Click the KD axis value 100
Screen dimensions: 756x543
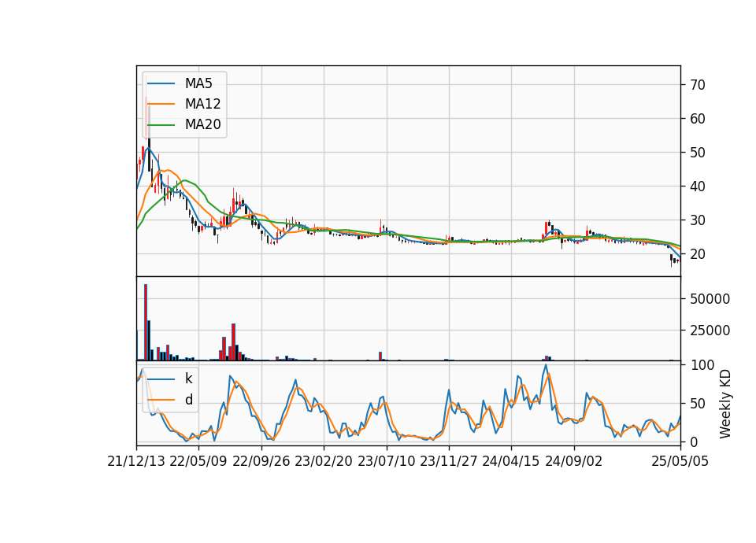pyautogui.click(x=702, y=364)
